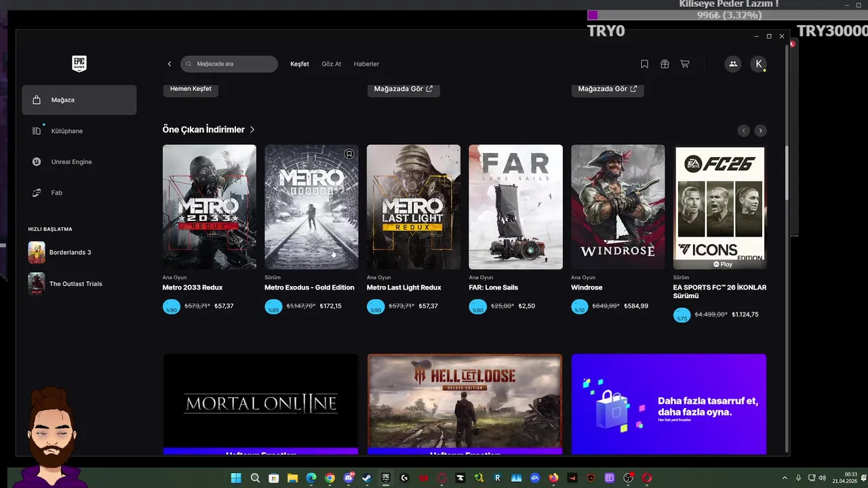Screen dimensions: 868x488
Task: Open the shopping cart icon
Action: pos(685,64)
